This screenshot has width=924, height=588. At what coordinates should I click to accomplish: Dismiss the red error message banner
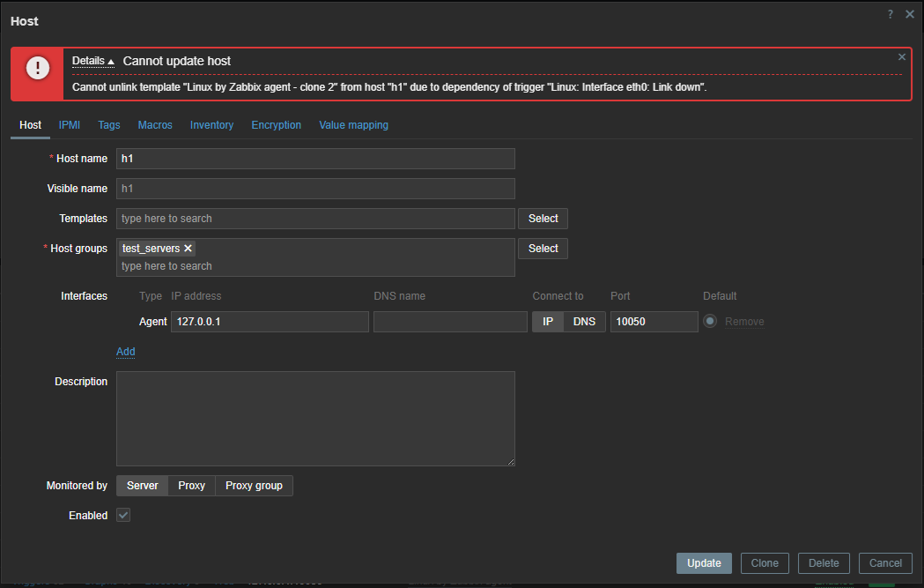tap(901, 57)
